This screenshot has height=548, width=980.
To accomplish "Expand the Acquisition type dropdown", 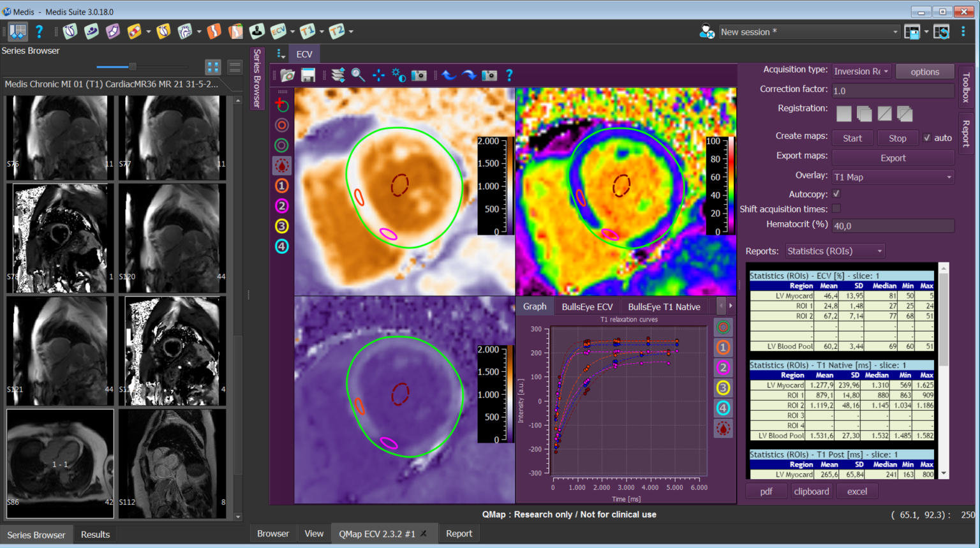I will pos(861,71).
